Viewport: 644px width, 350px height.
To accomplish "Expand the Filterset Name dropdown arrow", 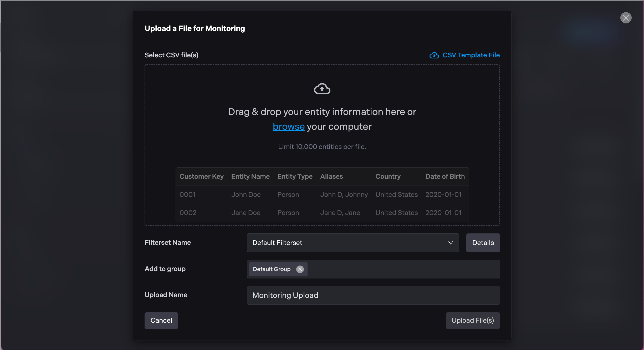I will tap(451, 243).
